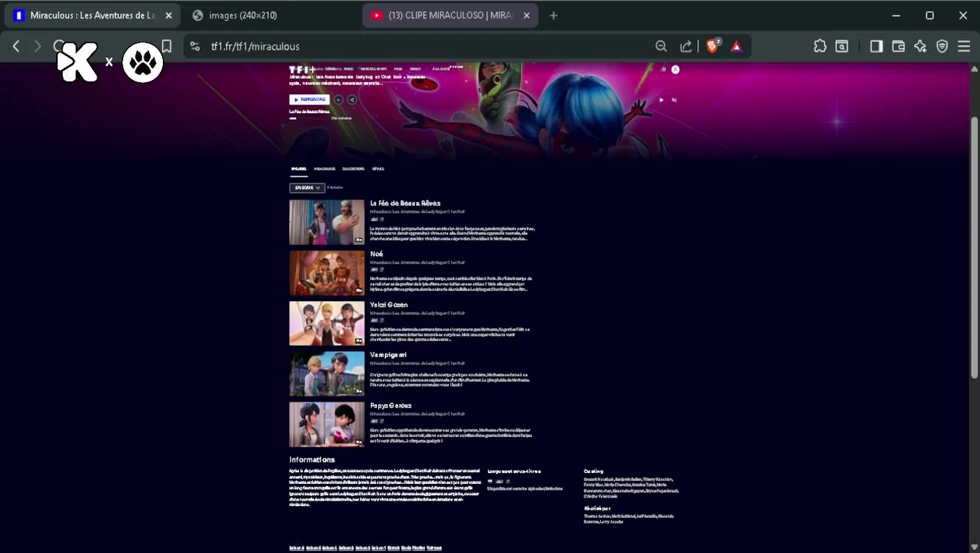Go back using the browser back arrow
The height and width of the screenshot is (553, 980).
[16, 47]
